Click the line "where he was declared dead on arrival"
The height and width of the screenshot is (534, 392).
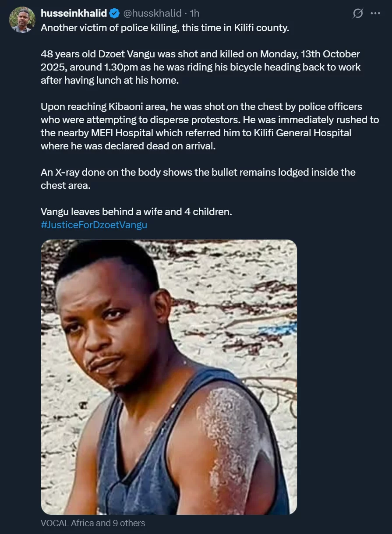pyautogui.click(x=128, y=146)
